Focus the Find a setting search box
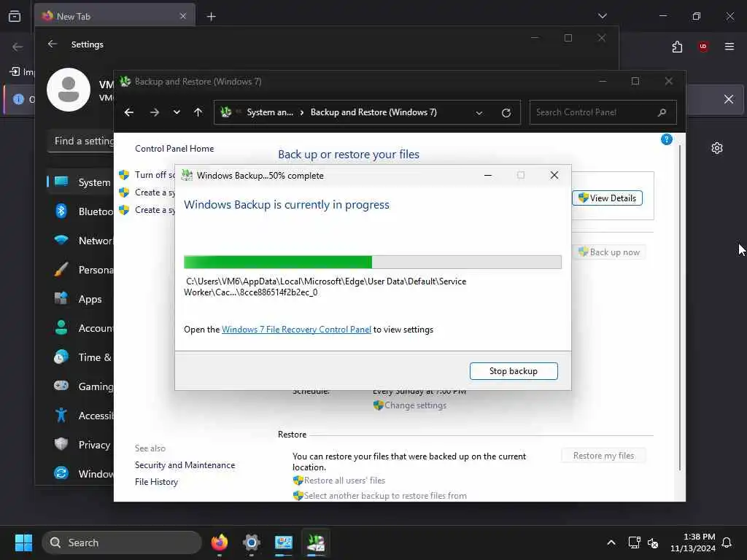 click(81, 141)
